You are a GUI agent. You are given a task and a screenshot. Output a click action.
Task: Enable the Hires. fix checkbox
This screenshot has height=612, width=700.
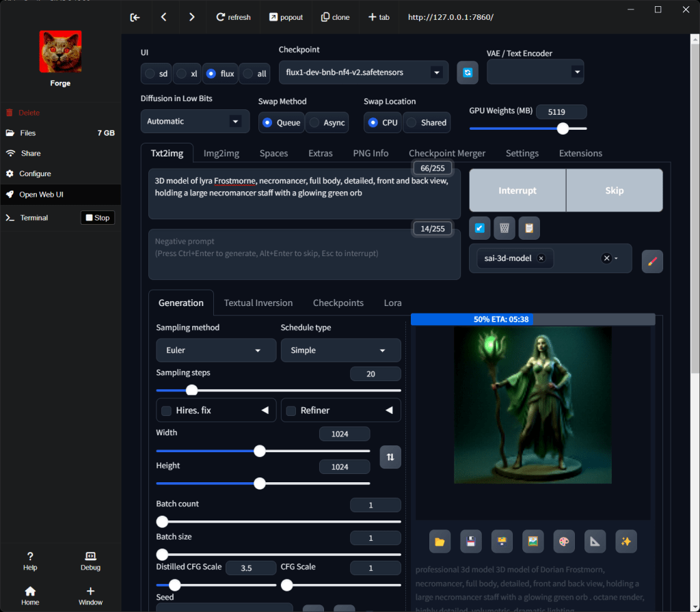pyautogui.click(x=167, y=411)
